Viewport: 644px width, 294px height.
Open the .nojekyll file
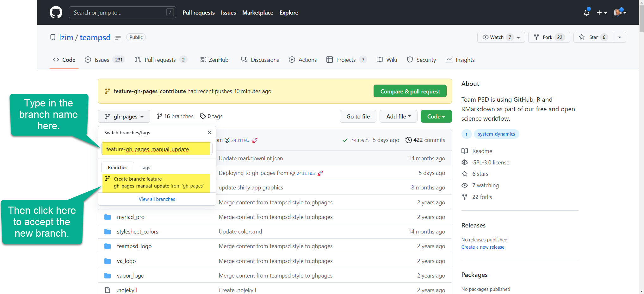pos(127,290)
